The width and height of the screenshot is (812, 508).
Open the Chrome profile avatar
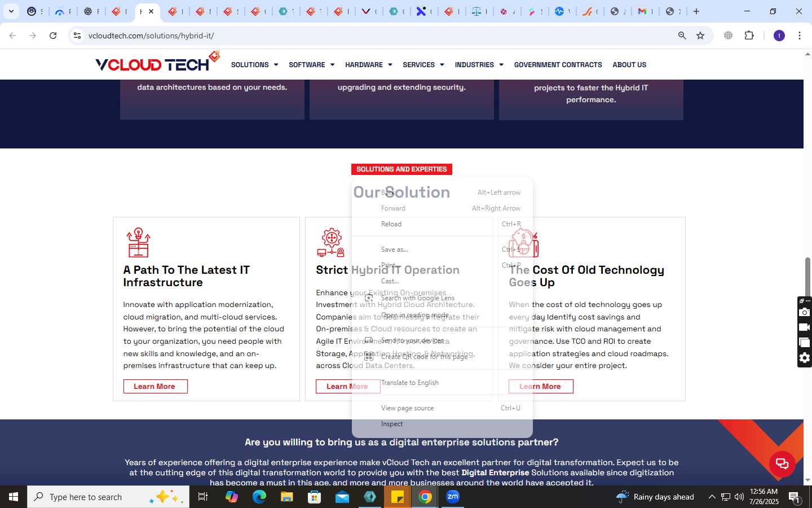[x=779, y=36]
